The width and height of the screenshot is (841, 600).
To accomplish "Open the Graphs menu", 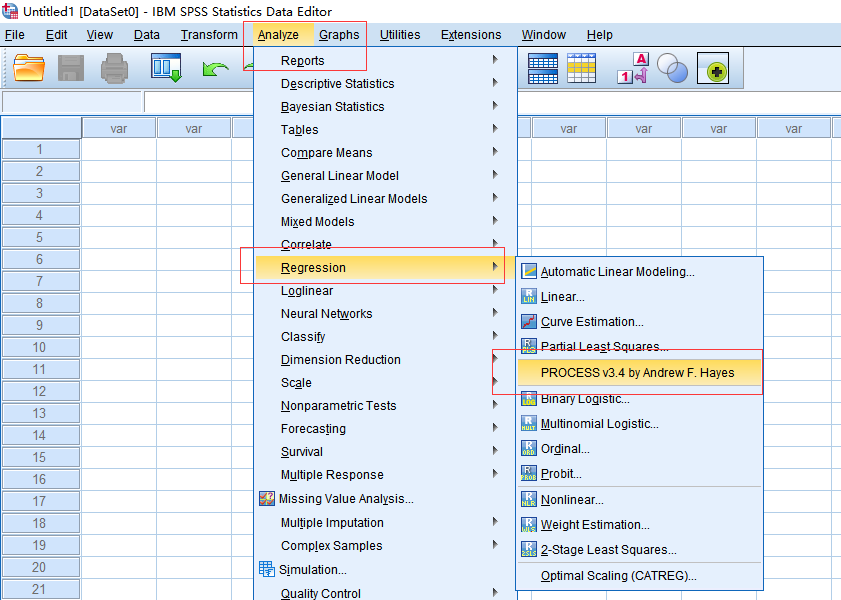I will click(339, 35).
